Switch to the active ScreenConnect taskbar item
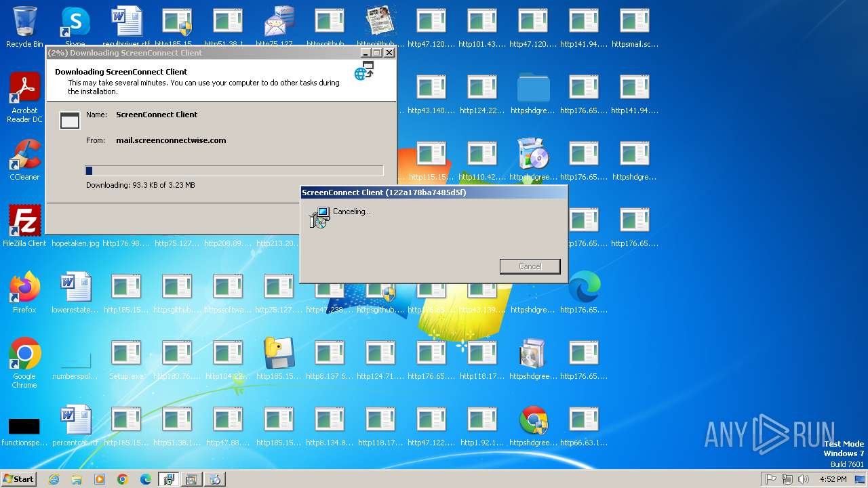Viewport: 868px width, 488px height. pos(169,479)
